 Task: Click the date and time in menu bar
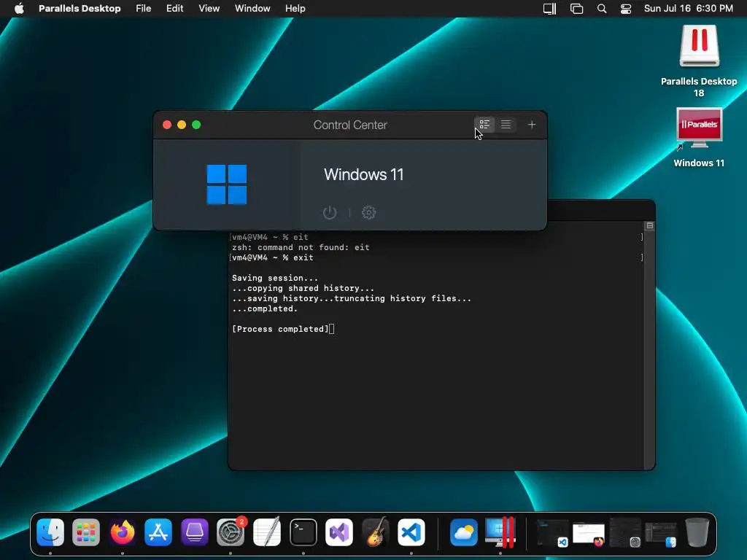(x=689, y=9)
